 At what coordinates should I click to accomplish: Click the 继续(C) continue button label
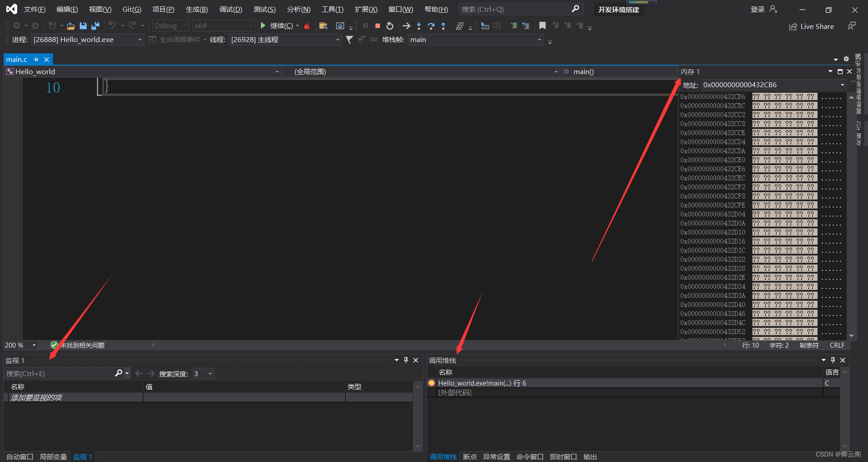tap(282, 26)
